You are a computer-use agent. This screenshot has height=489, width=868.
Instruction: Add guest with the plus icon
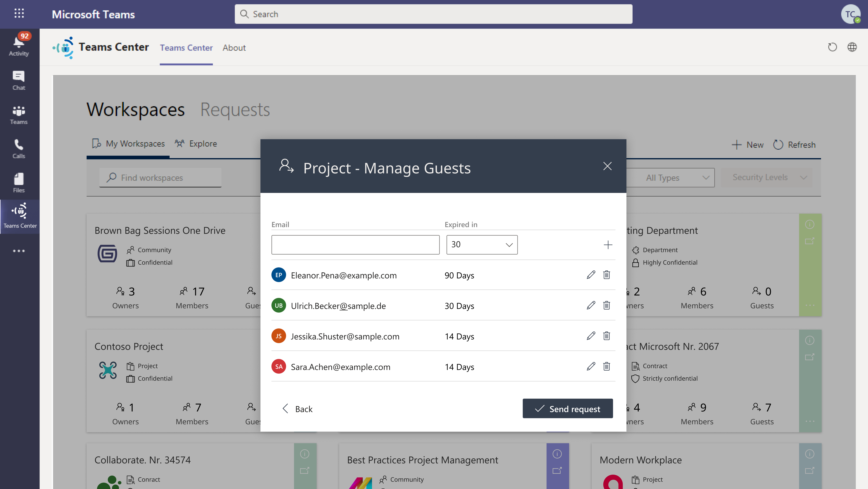click(x=608, y=245)
